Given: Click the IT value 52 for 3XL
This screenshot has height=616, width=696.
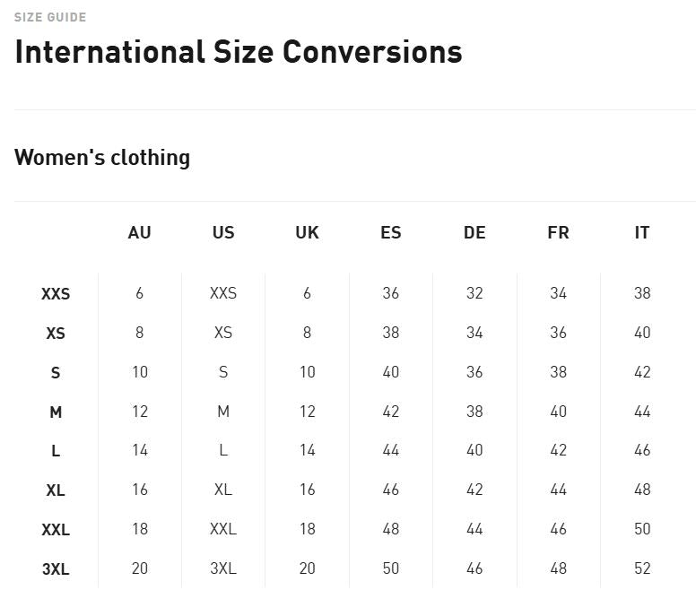Looking at the screenshot, I should [642, 568].
